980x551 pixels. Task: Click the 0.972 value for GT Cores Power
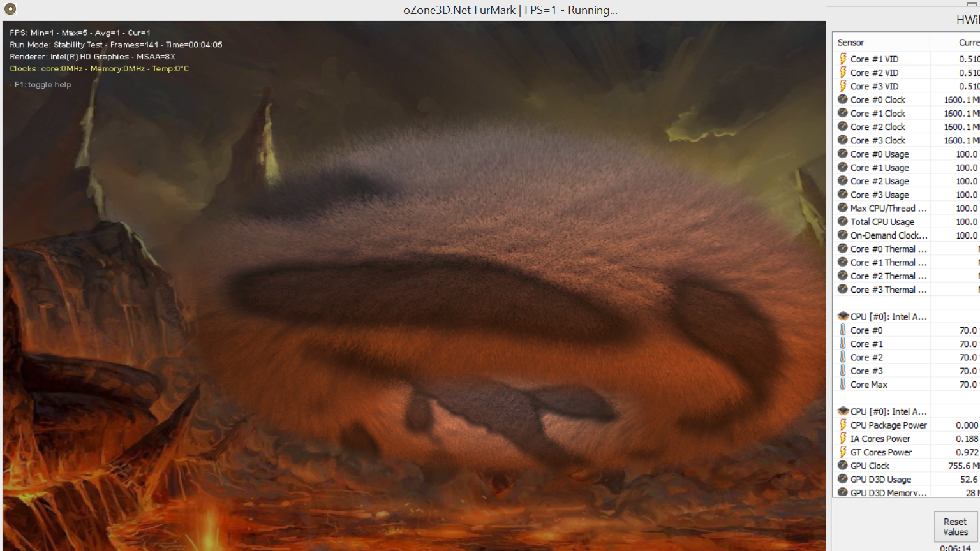pos(967,452)
